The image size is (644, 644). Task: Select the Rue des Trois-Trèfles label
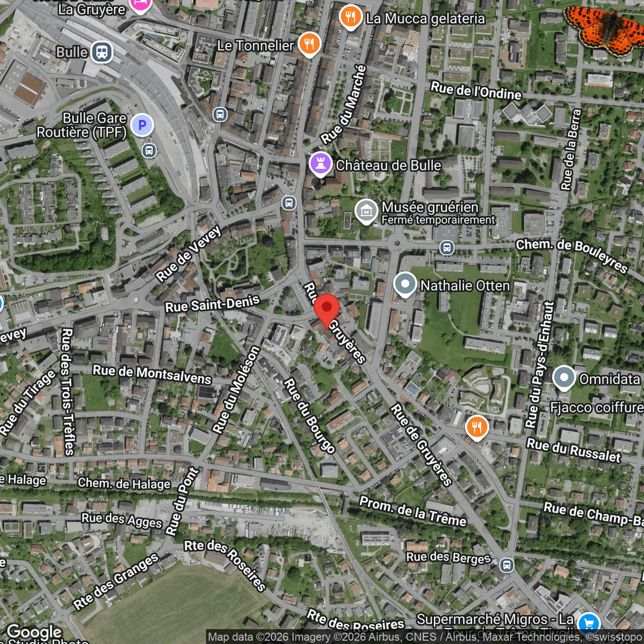[67, 392]
